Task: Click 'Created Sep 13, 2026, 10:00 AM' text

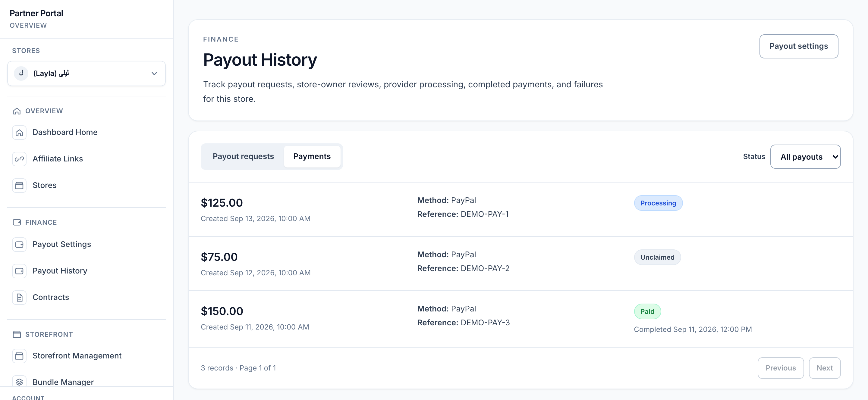Action: point(255,218)
